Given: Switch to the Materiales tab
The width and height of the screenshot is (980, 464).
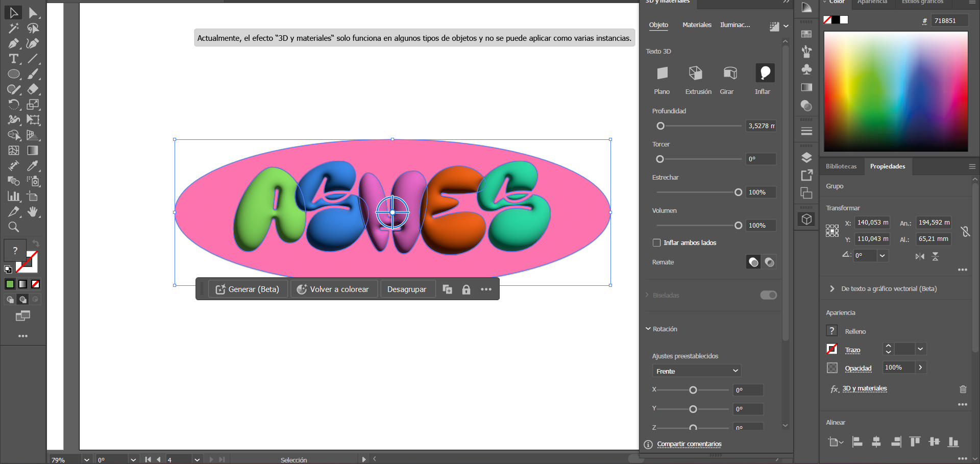Looking at the screenshot, I should point(697,25).
